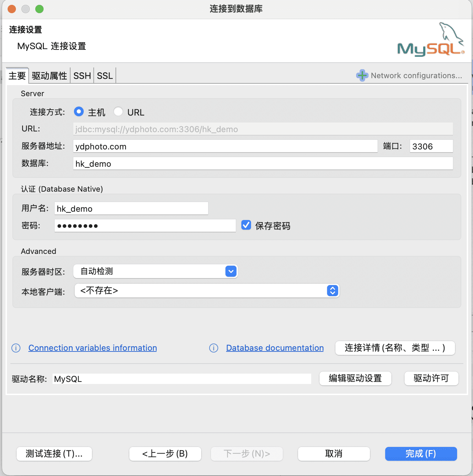Click the 端口 field showing 3306
The width and height of the screenshot is (473, 476).
pyautogui.click(x=431, y=146)
